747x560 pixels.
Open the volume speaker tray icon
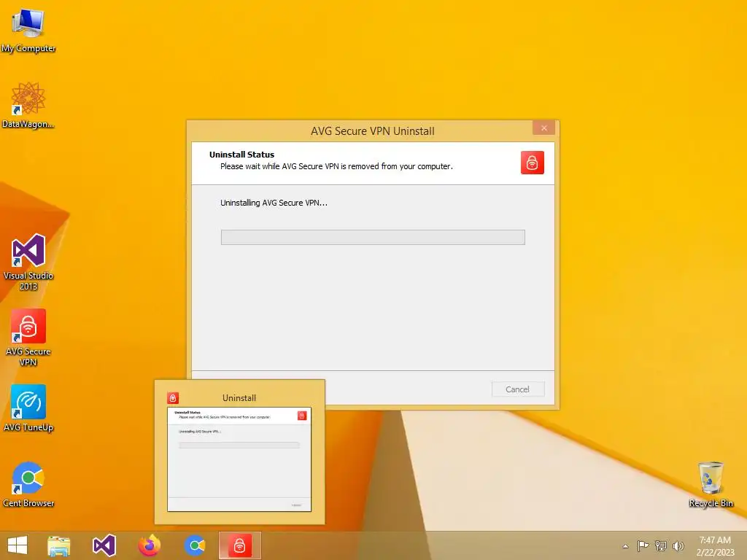pos(678,545)
